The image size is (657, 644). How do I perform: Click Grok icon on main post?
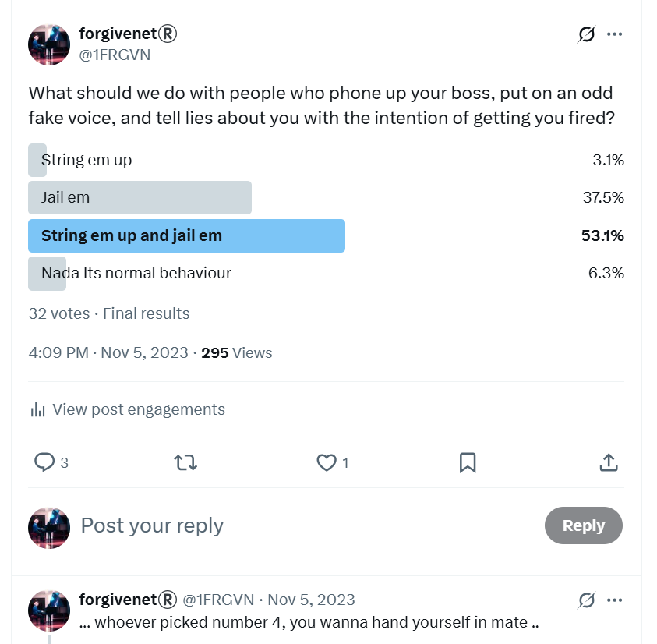point(586,34)
